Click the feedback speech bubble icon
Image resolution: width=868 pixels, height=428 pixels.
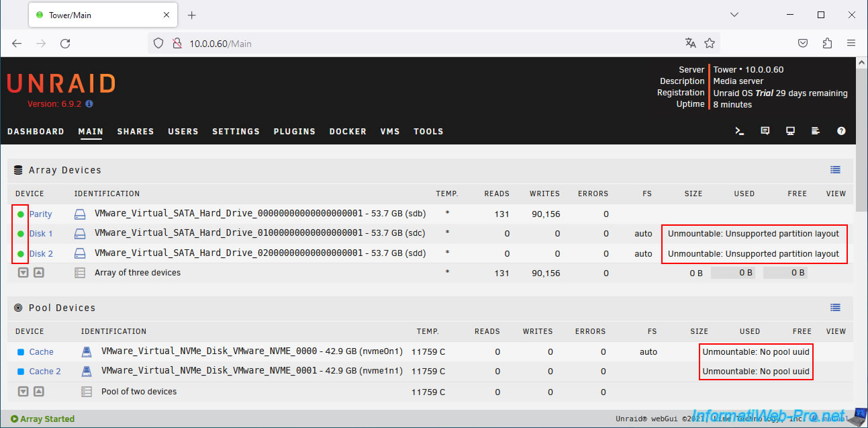tap(765, 131)
